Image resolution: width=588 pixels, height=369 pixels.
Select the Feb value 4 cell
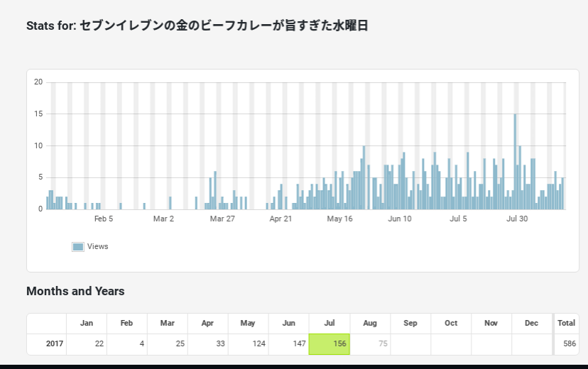(127, 344)
